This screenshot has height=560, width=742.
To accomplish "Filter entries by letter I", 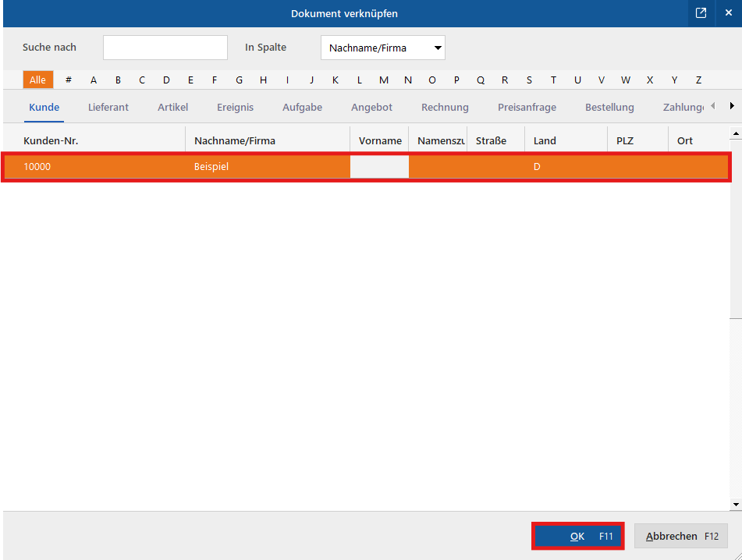I will (287, 80).
